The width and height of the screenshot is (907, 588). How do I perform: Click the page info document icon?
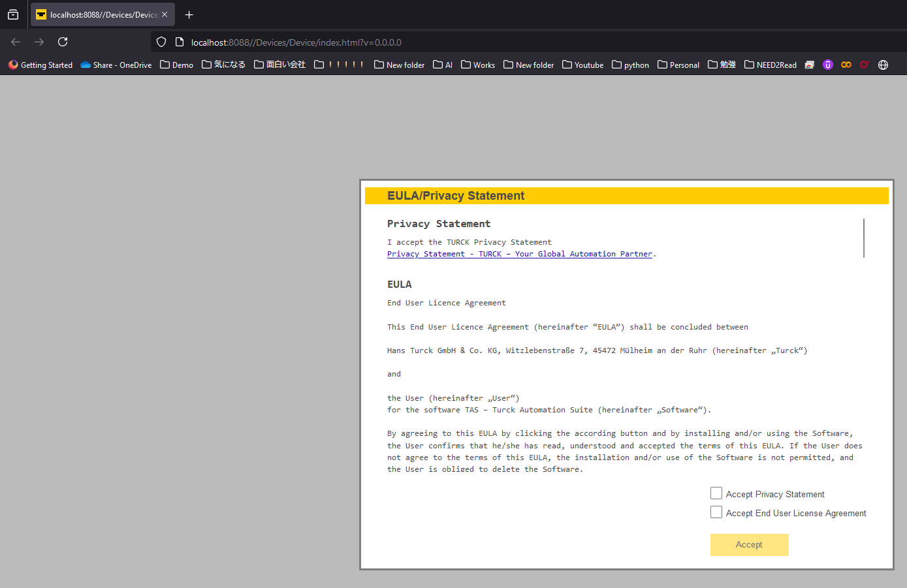pyautogui.click(x=180, y=42)
